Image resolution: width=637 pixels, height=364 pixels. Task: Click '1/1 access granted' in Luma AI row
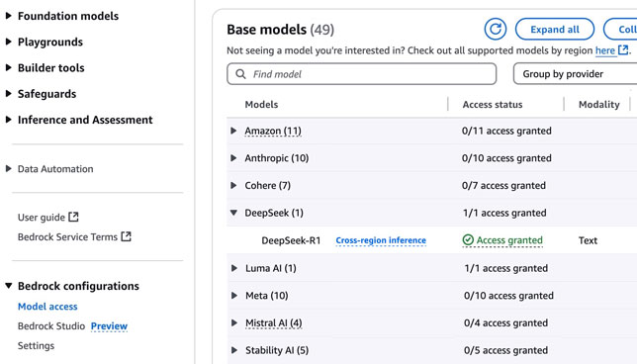(506, 268)
